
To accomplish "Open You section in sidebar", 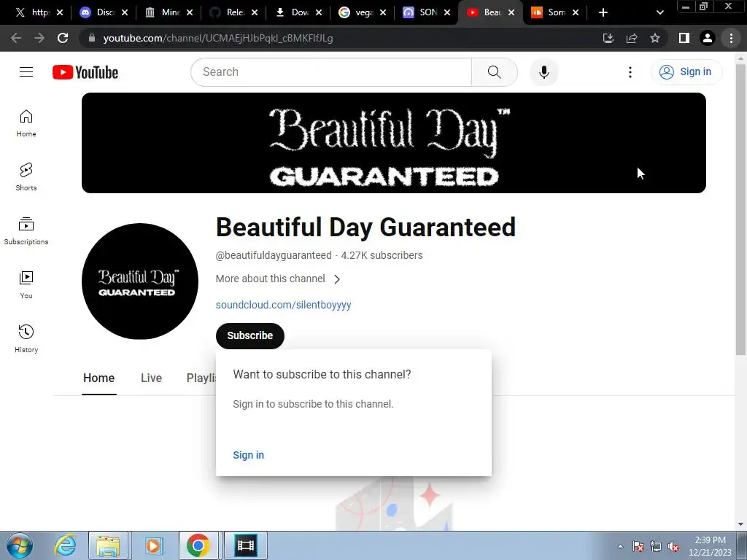I will pyautogui.click(x=26, y=285).
